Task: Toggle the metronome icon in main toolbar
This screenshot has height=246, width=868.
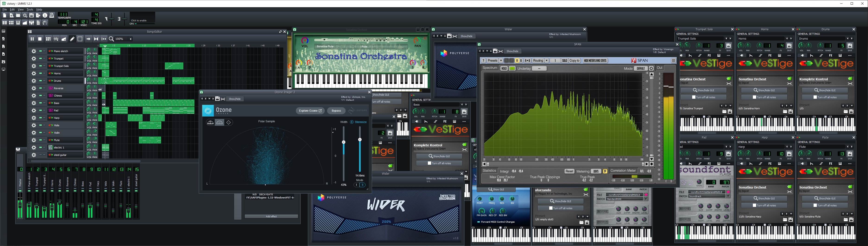Action: tap(52, 15)
